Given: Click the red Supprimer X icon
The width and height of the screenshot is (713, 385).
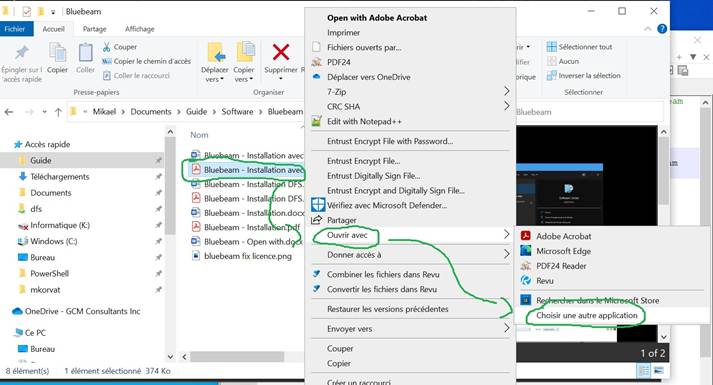Looking at the screenshot, I should [x=281, y=52].
